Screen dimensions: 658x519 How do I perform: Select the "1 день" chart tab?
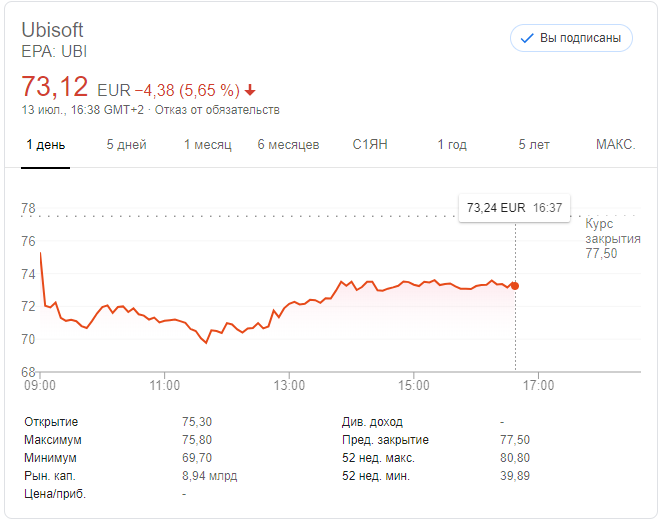[46, 145]
